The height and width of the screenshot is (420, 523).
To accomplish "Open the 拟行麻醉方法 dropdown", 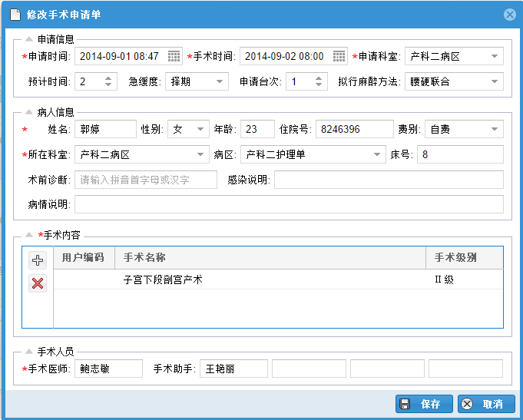I will click(x=495, y=81).
